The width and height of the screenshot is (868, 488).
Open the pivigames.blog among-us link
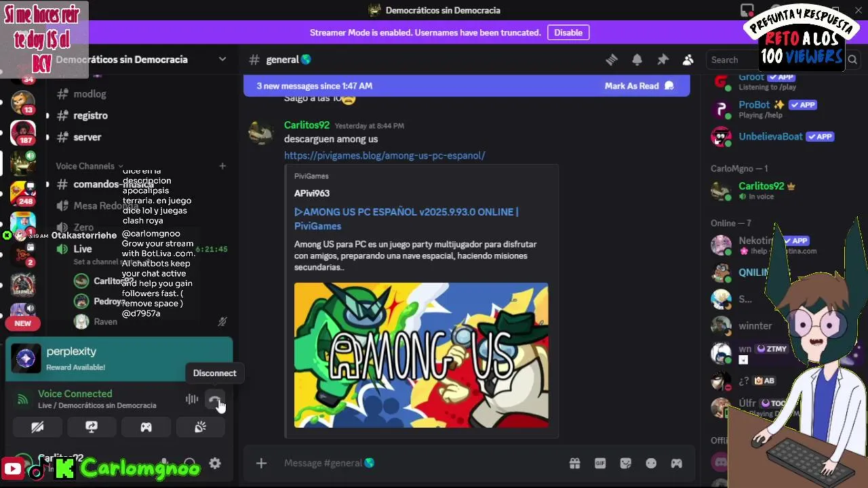coord(384,155)
